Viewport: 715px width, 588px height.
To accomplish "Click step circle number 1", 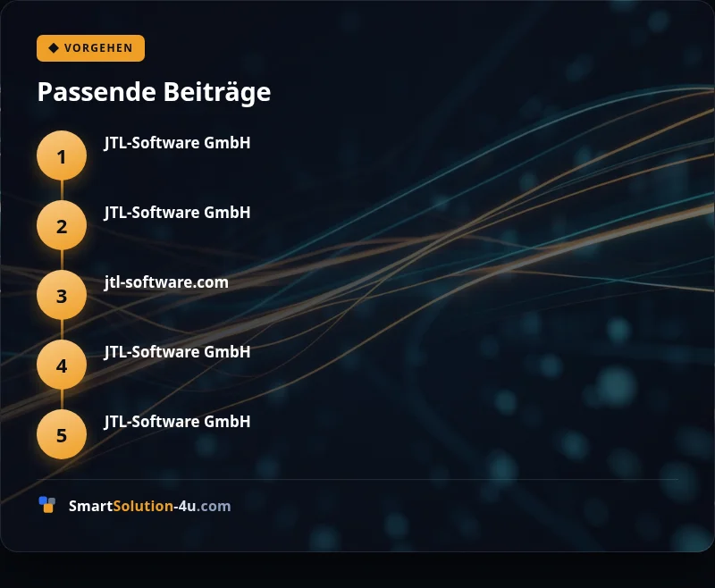I will pyautogui.click(x=62, y=155).
